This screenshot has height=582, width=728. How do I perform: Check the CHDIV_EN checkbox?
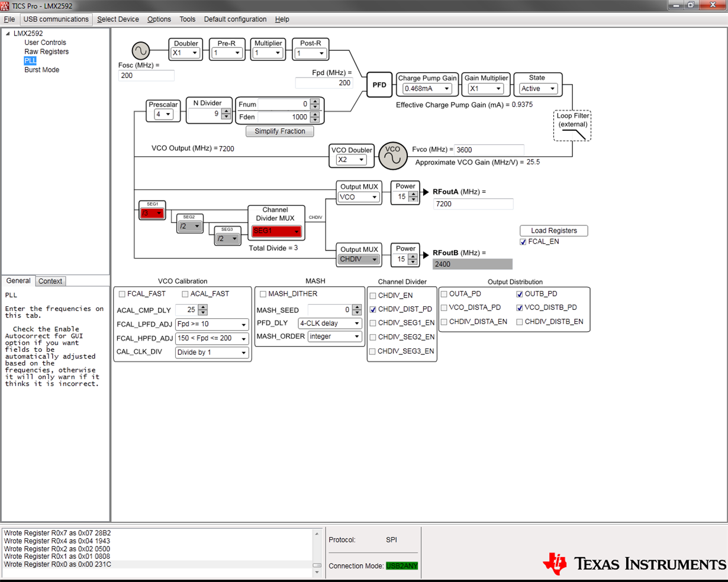[x=373, y=296]
